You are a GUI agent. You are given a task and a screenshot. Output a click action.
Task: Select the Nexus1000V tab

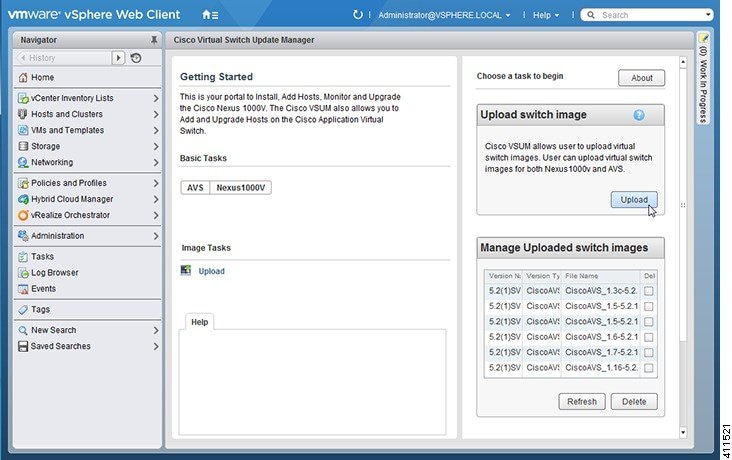(240, 188)
